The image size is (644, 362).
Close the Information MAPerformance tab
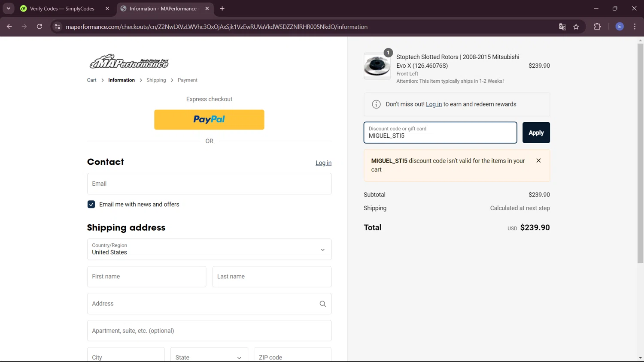207,9
